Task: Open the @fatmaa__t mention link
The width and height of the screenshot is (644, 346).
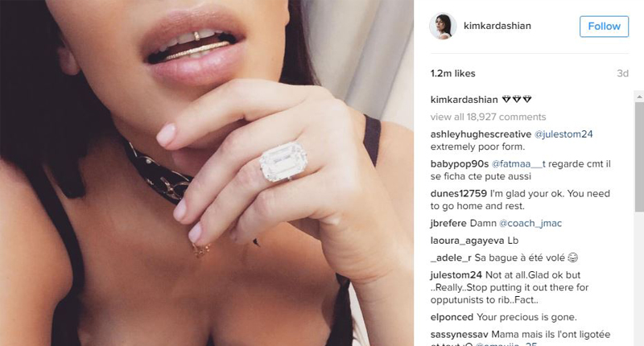Action: pos(518,164)
